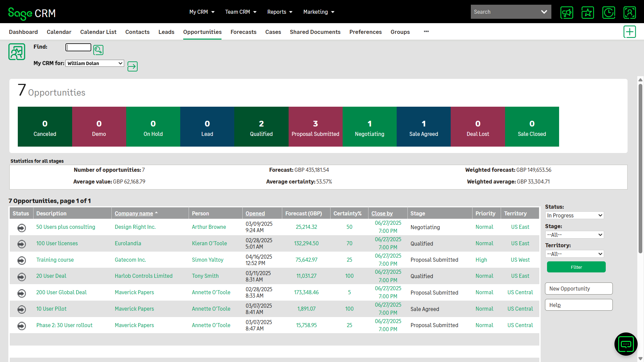Switch to the Contacts tab
This screenshot has height=362, width=644.
pyautogui.click(x=137, y=32)
